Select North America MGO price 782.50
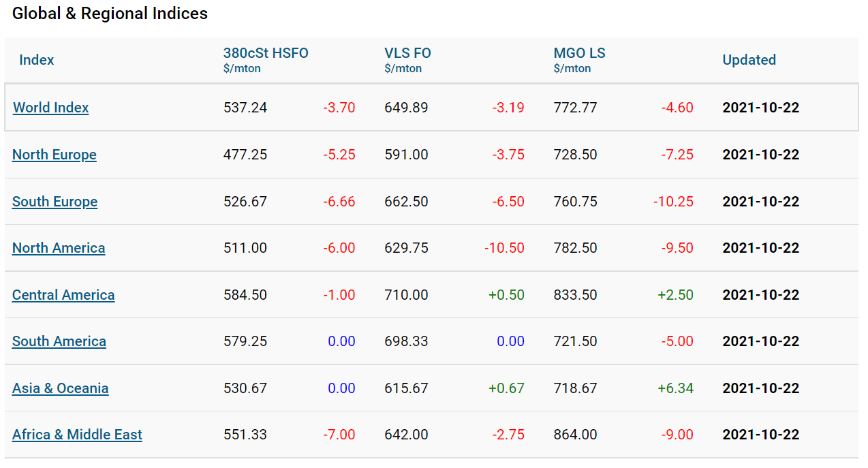 pyautogui.click(x=576, y=248)
